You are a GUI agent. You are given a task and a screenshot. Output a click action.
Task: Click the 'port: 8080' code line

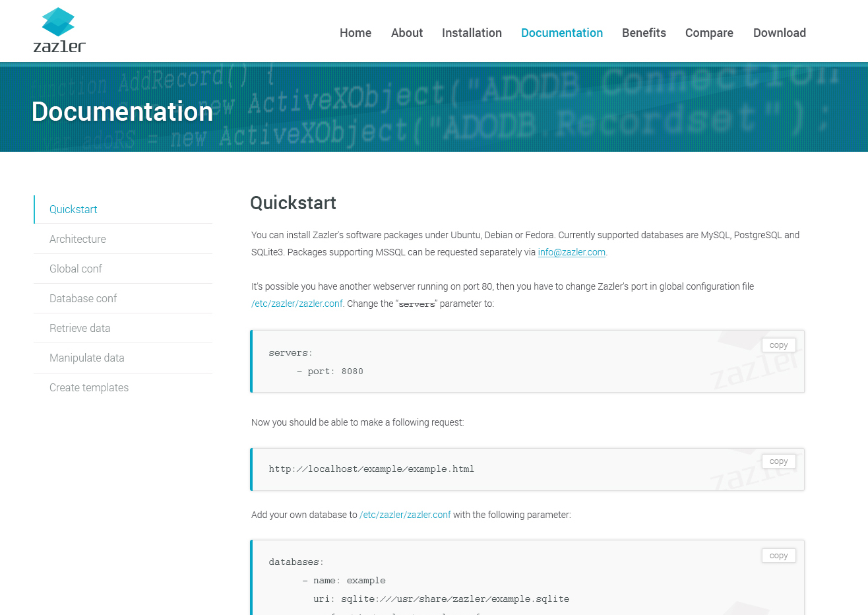coord(330,372)
